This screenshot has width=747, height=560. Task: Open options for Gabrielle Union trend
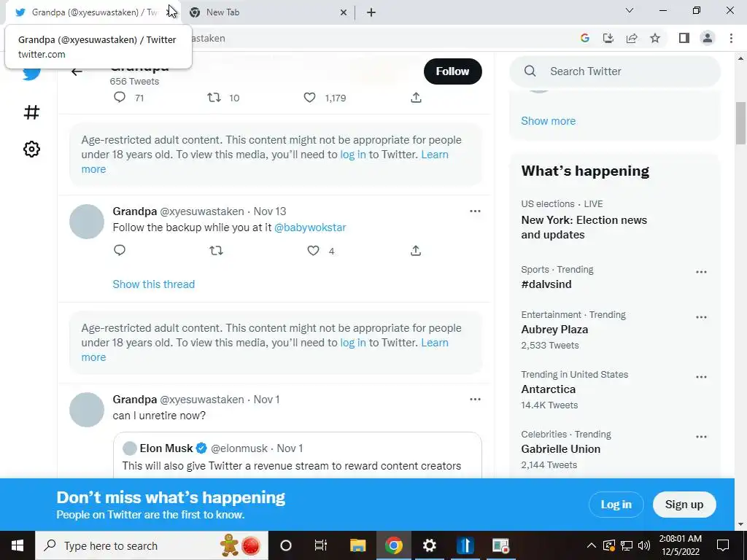(x=701, y=437)
